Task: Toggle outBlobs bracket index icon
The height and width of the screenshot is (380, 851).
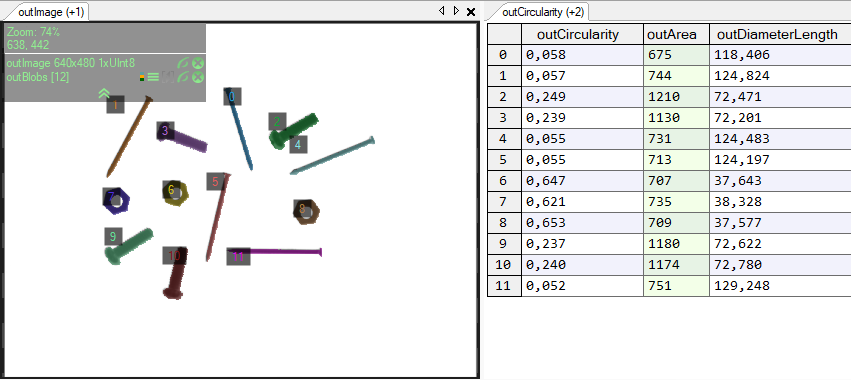Action: pyautogui.click(x=168, y=78)
